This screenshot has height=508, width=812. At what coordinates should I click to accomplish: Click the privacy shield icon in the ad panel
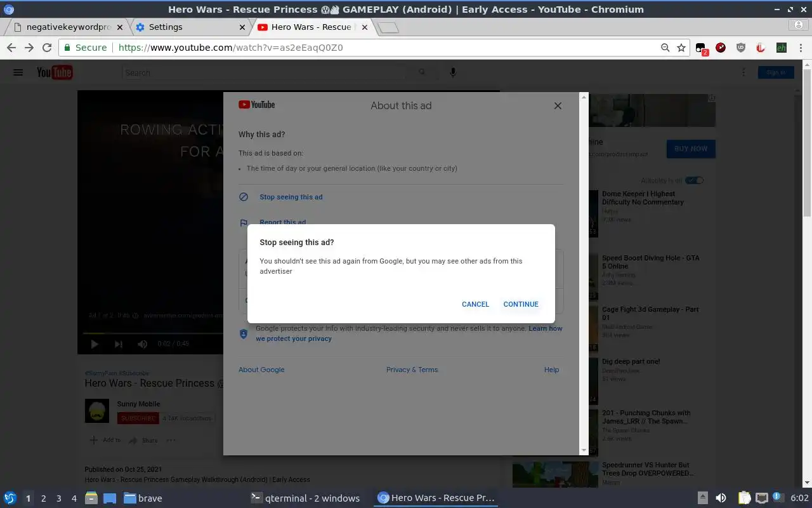pos(244,333)
